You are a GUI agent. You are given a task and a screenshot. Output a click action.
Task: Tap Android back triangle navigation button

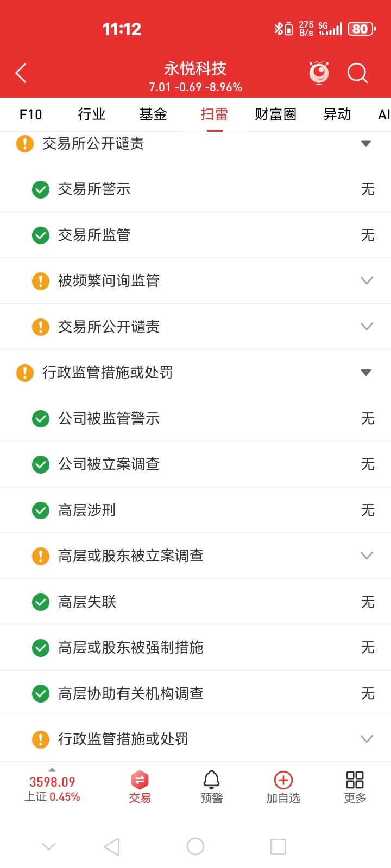point(112,846)
